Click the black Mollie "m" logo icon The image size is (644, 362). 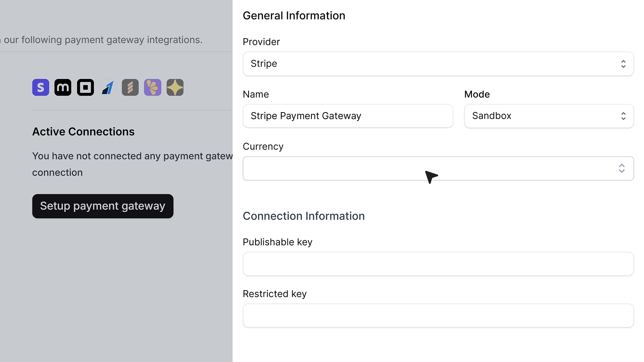pos(63,87)
